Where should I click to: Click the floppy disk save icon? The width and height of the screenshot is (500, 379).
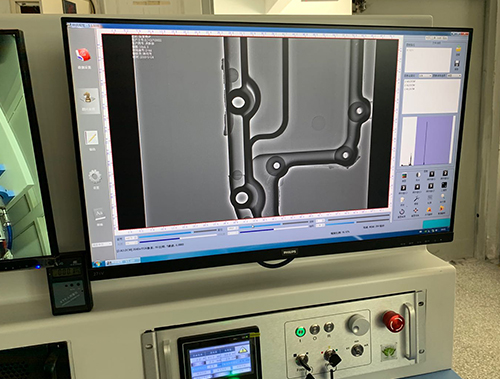[x=458, y=63]
